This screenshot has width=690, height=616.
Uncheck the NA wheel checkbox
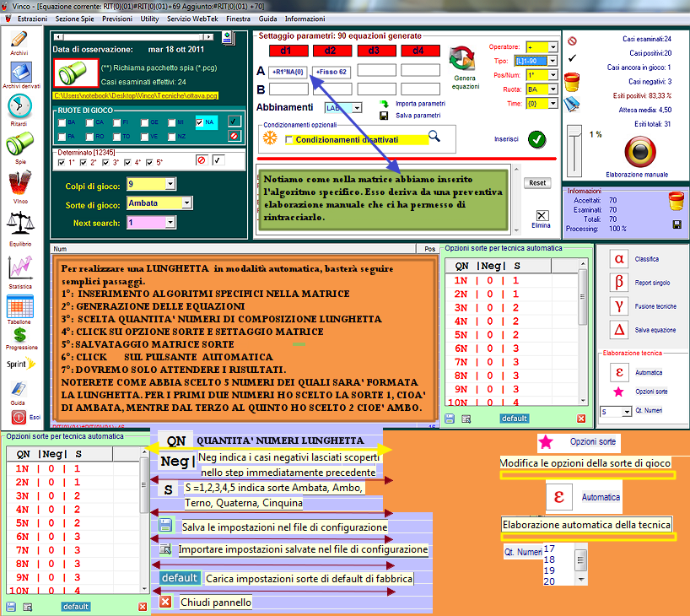pos(199,122)
